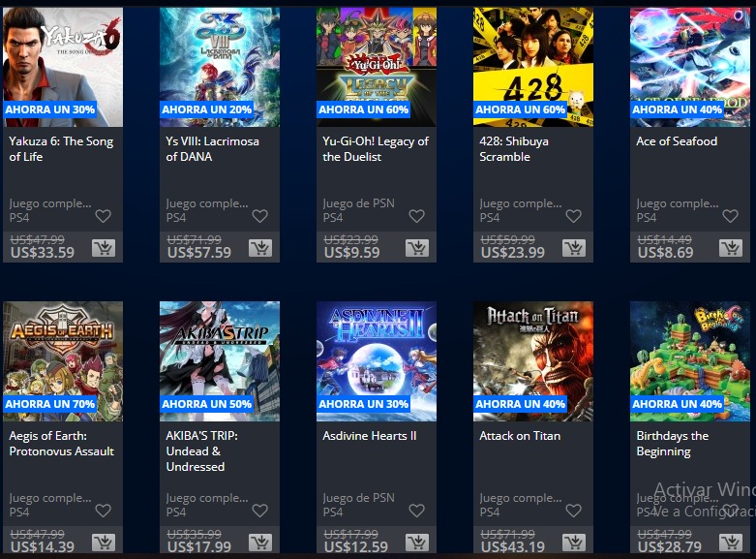The image size is (756, 559).
Task: Open Aegis of Earth: Protonovus Assault title
Action: pyautogui.click(x=62, y=443)
